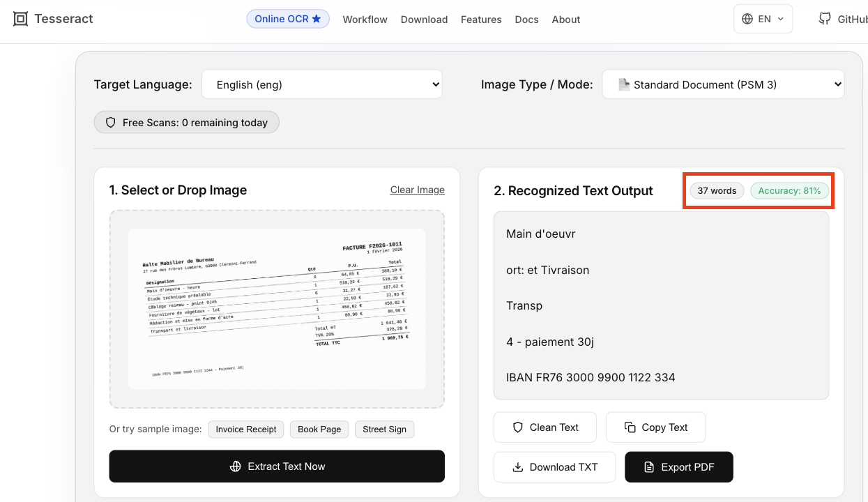Viewport: 868px width, 502px height.
Task: Click the GitHub octocat icon
Action: [825, 19]
